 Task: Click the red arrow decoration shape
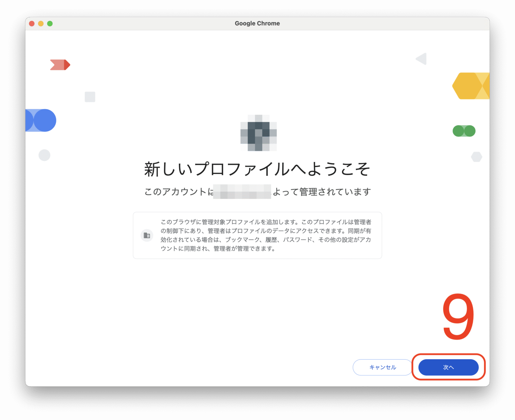pyautogui.click(x=60, y=65)
